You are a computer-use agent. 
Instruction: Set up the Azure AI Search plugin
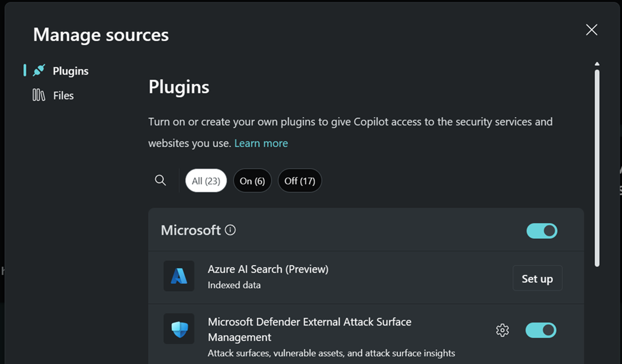pos(537,278)
